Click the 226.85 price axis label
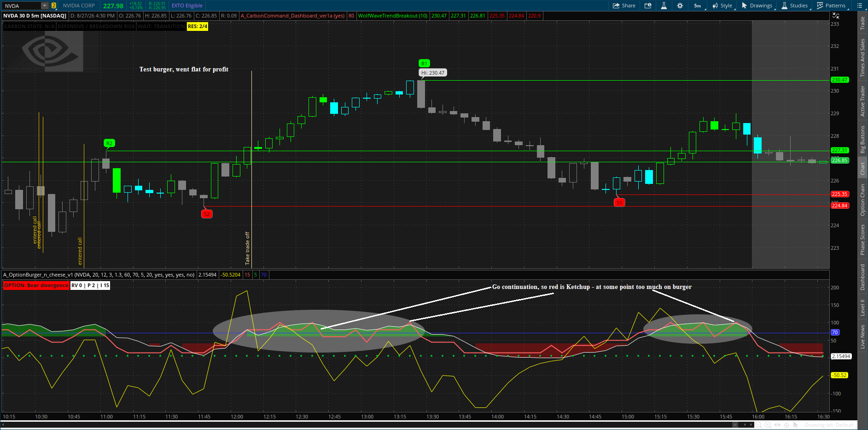The image size is (868, 430). [x=839, y=160]
